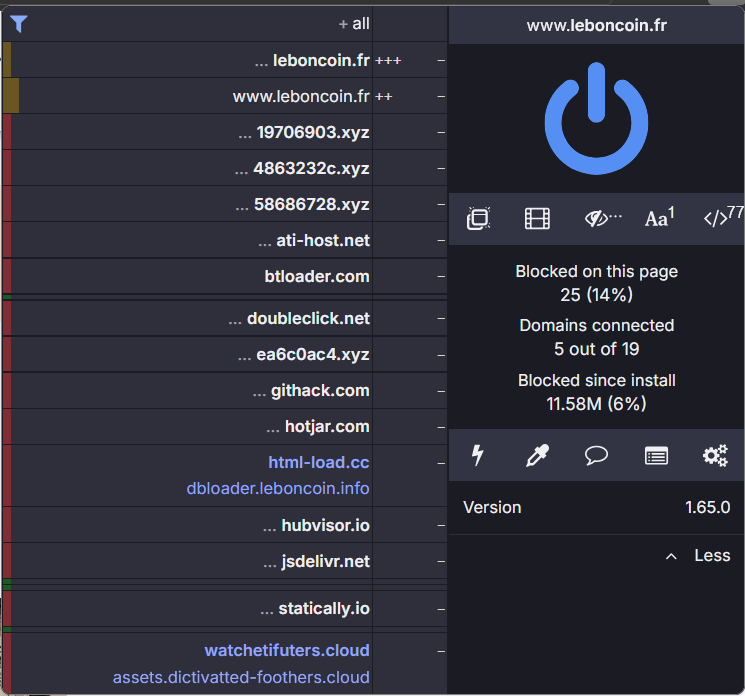Click the watchetifuters.cloud domain link

pos(287,650)
